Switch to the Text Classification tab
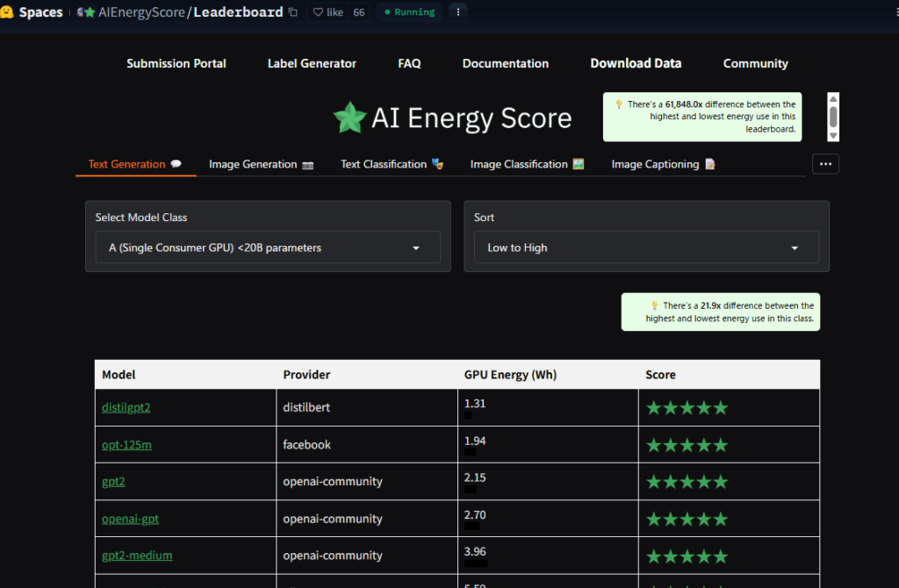899x588 pixels. [392, 164]
